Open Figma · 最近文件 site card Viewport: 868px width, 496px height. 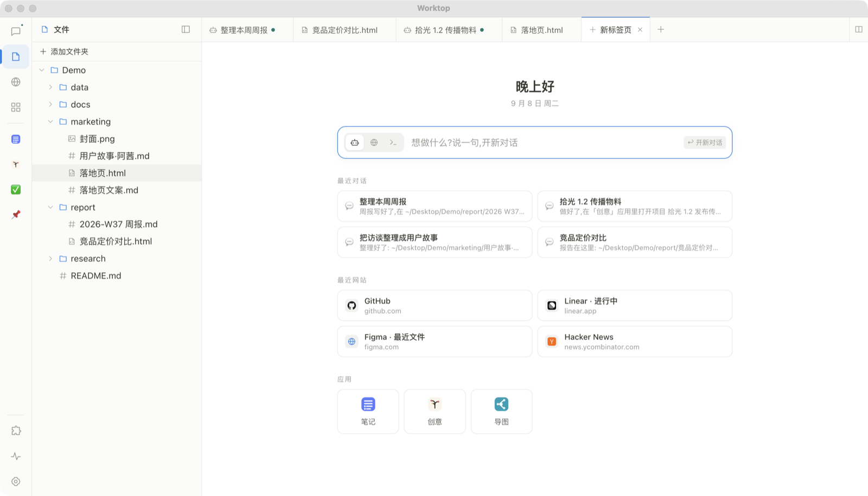[435, 342]
